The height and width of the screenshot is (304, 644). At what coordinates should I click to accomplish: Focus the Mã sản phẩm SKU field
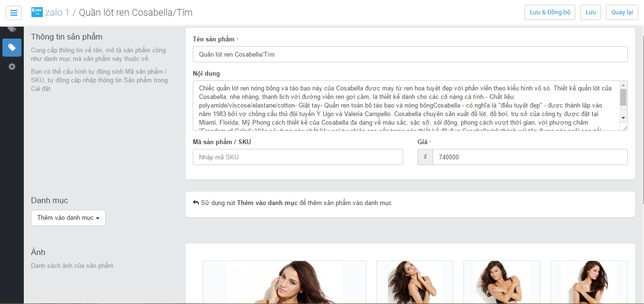coord(297,157)
